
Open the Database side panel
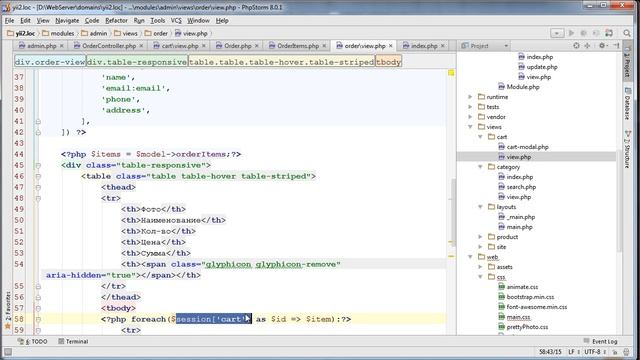coord(628,103)
